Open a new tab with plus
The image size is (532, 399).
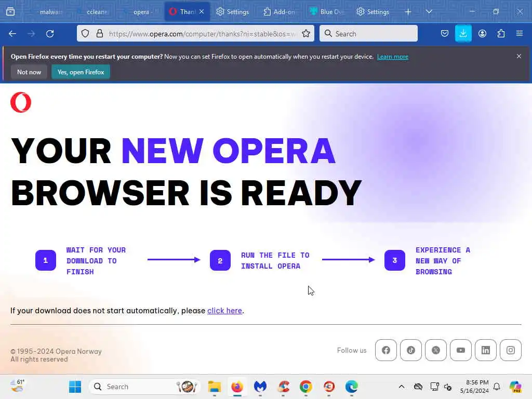pos(408,12)
